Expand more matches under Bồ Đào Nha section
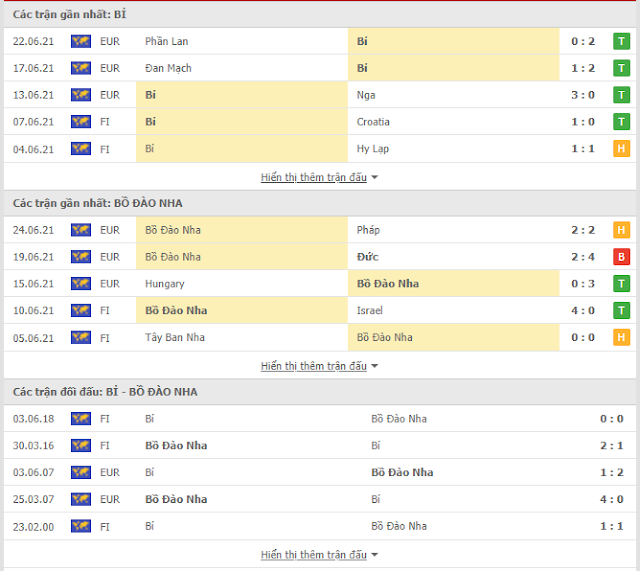640x571 pixels. 319,366
